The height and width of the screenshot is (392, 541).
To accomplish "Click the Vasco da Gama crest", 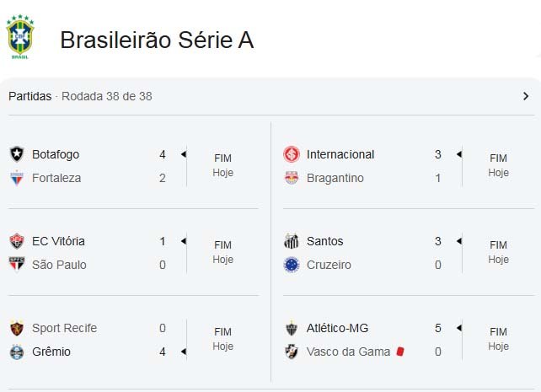I will pos(292,352).
